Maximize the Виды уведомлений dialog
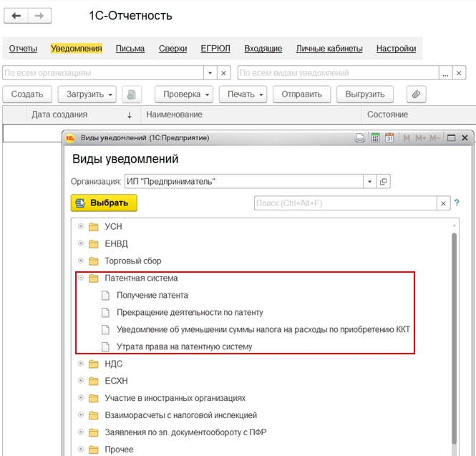 (451, 138)
